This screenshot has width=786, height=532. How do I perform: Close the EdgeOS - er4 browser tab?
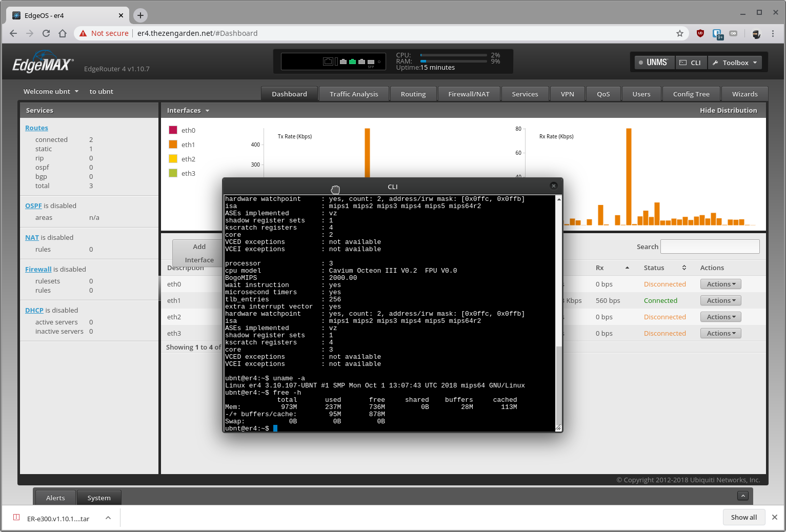[121, 15]
